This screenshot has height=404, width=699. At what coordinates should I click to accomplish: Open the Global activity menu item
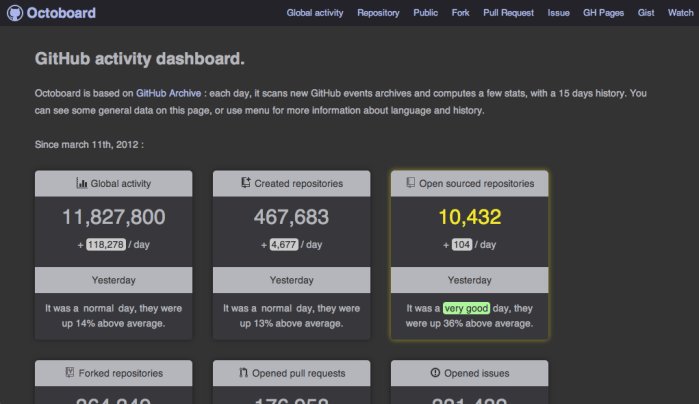[x=314, y=13]
